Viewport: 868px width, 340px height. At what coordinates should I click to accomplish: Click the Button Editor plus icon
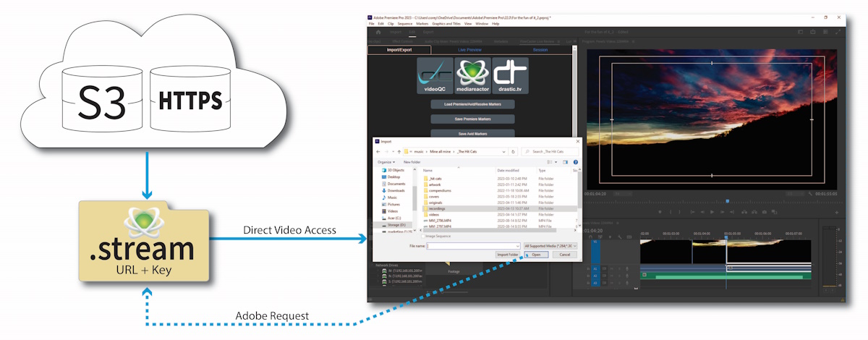[837, 212]
